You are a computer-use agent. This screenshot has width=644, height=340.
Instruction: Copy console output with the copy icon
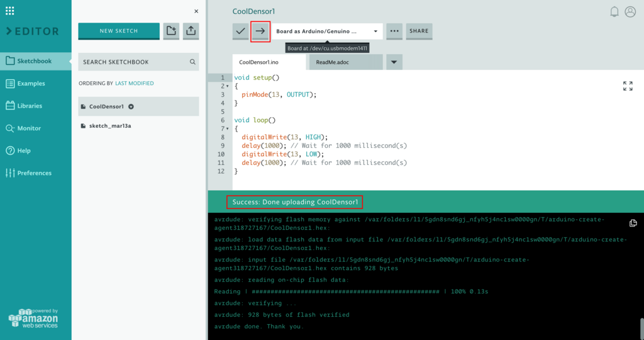(x=633, y=223)
